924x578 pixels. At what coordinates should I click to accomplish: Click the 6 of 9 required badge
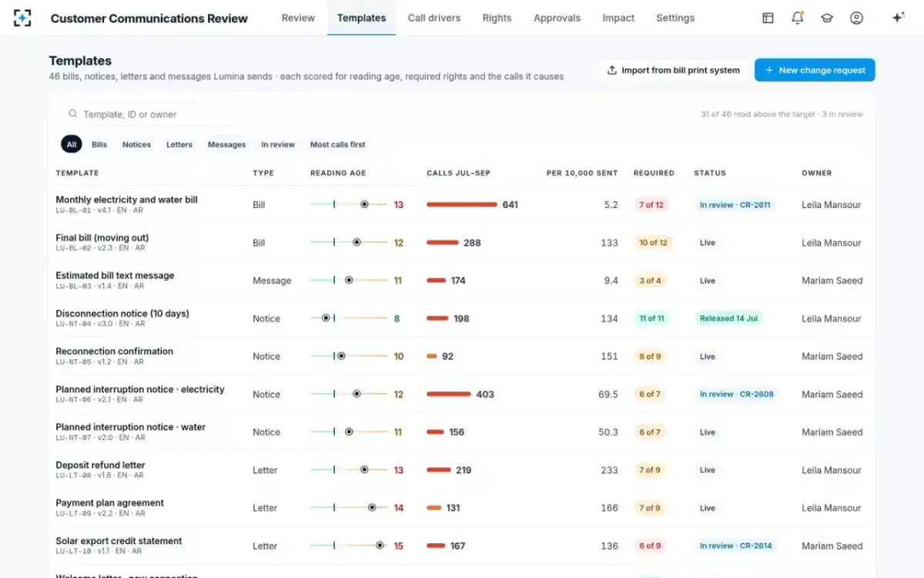pos(650,546)
